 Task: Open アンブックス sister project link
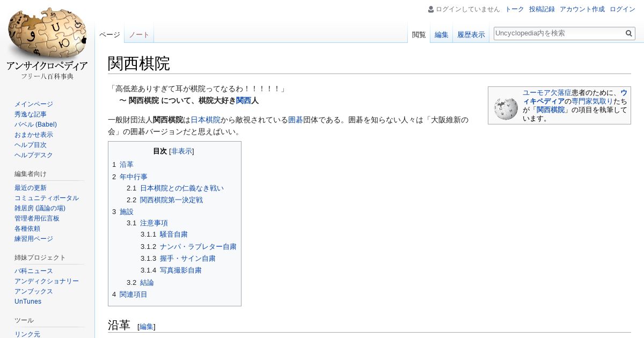click(34, 291)
